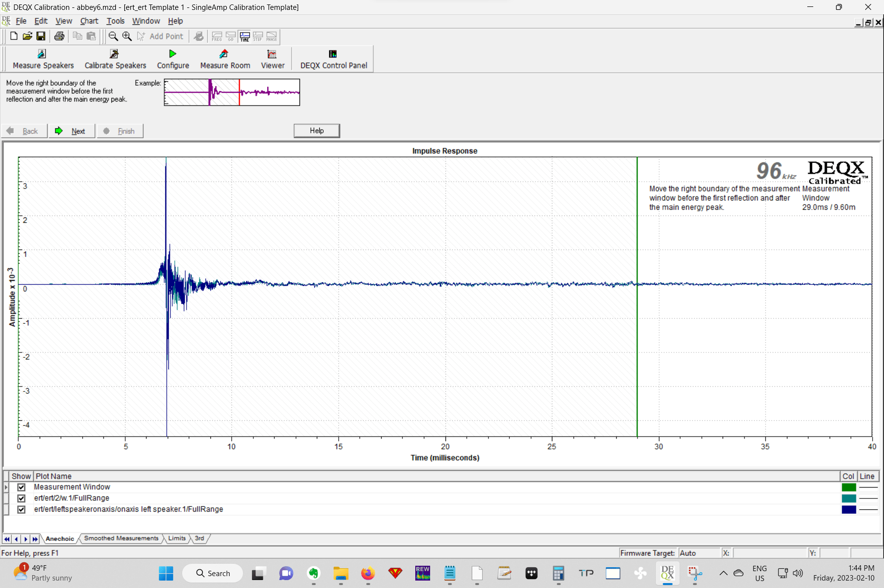Step to the next sheet tab
Viewport: 884px width, 588px height.
point(26,539)
